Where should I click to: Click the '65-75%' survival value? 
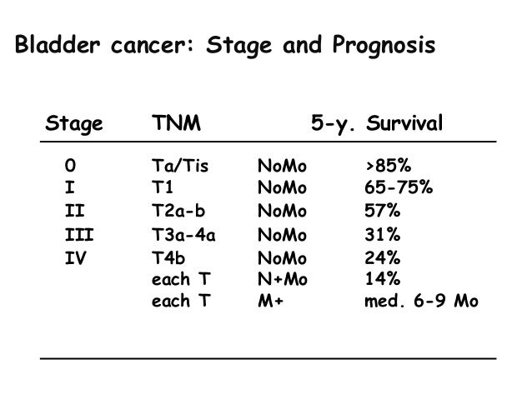click(x=399, y=187)
